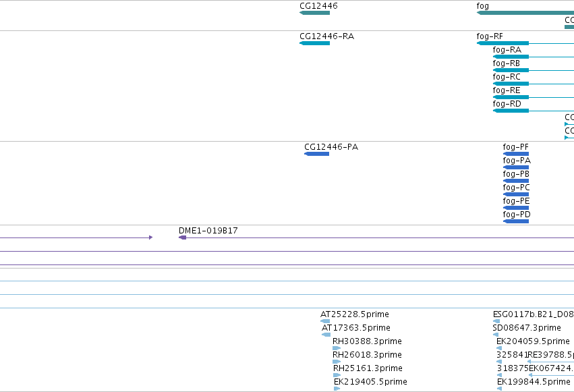Select the CG12446 gene feature bar
This screenshot has height=392, width=574.
pyautogui.click(x=314, y=13)
